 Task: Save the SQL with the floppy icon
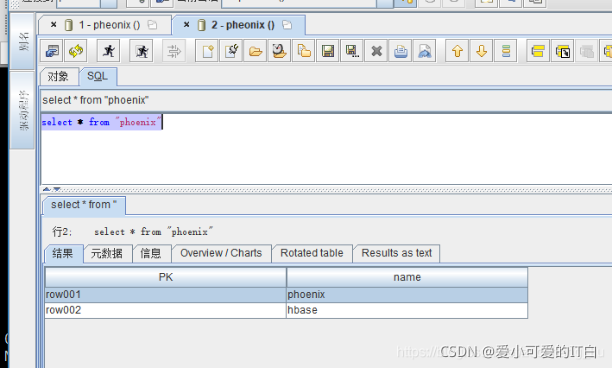click(328, 51)
